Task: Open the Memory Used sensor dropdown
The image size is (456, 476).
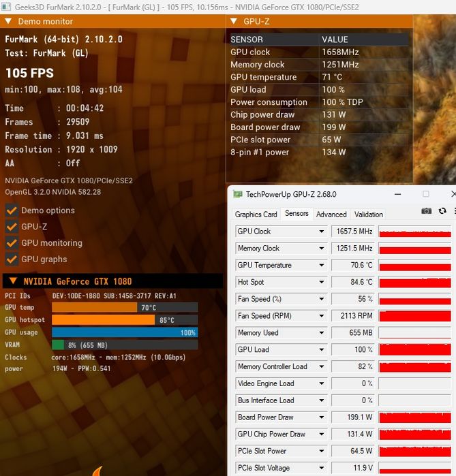Action: 322,333
